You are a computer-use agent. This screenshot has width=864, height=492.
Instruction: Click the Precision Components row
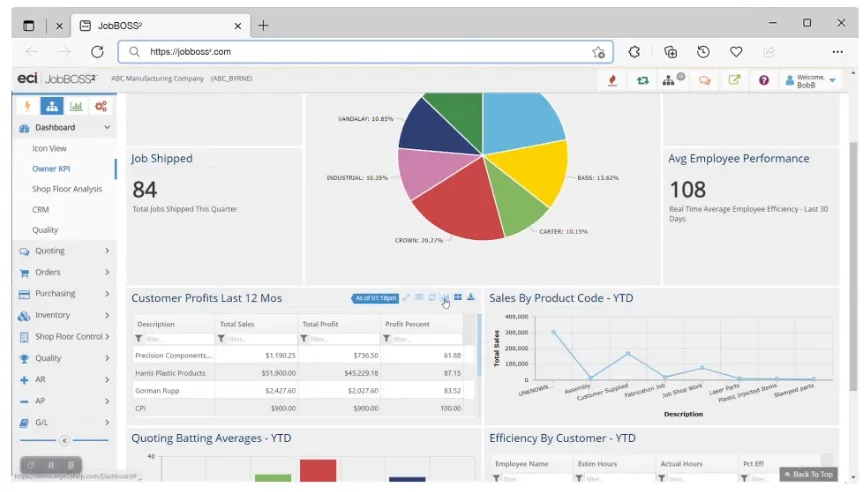pyautogui.click(x=301, y=355)
